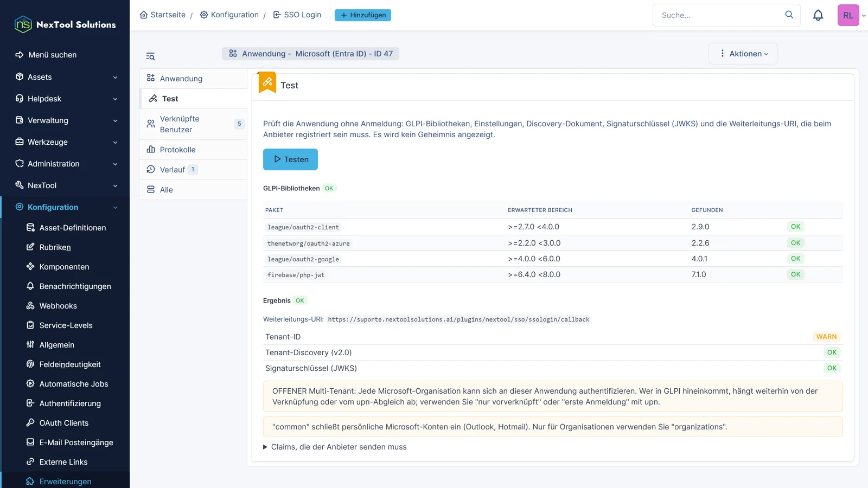This screenshot has width=868, height=488.
Task: Expand the Verwaltung menu
Action: tap(65, 120)
